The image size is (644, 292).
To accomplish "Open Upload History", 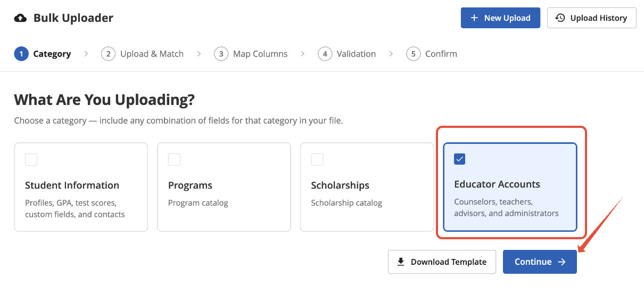I will pyautogui.click(x=592, y=18).
